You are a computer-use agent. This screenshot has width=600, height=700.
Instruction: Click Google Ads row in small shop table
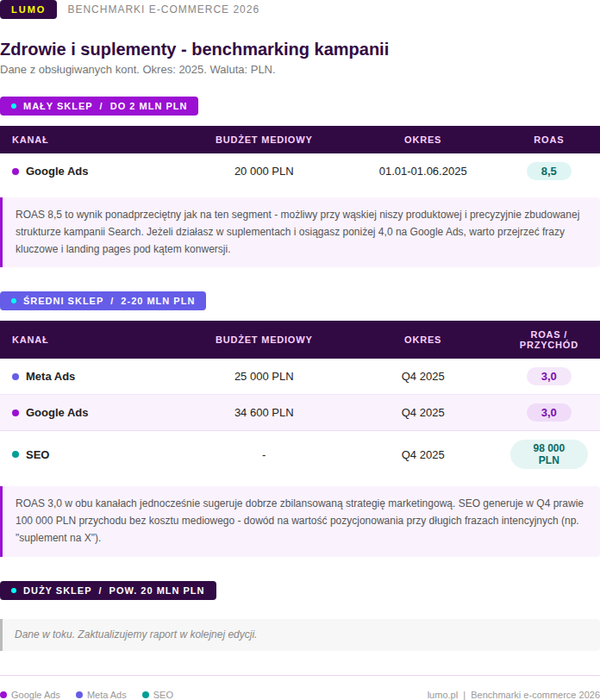click(300, 172)
